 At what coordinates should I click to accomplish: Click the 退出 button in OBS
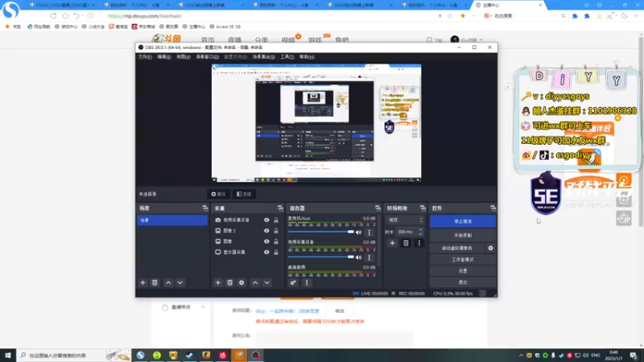(463, 282)
